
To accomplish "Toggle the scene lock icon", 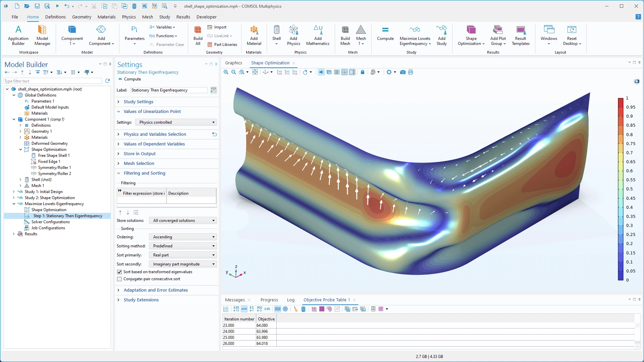I will pyautogui.click(x=362, y=72).
